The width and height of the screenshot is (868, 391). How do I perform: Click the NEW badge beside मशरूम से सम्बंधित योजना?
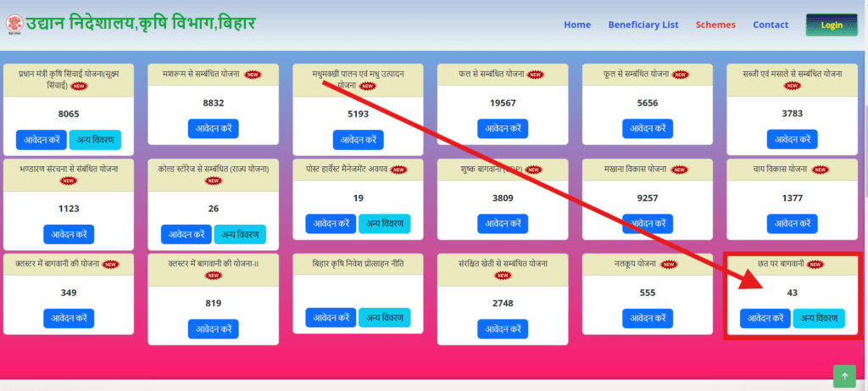point(252,75)
